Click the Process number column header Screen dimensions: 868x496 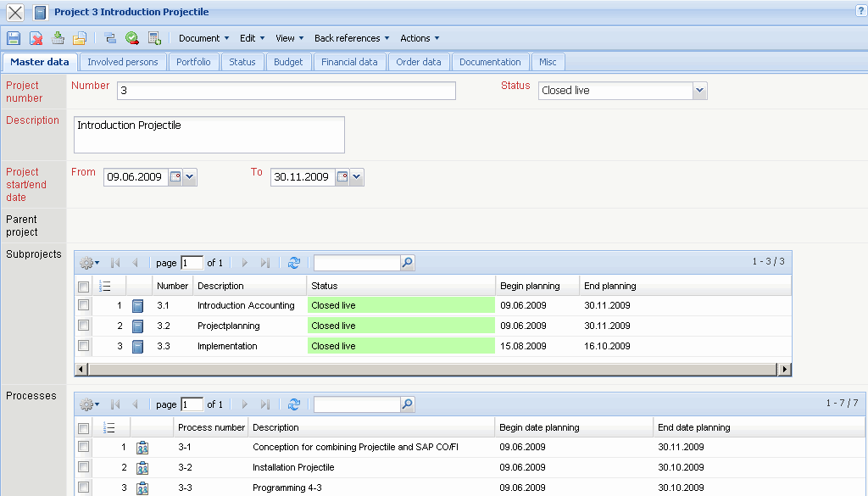pos(211,427)
